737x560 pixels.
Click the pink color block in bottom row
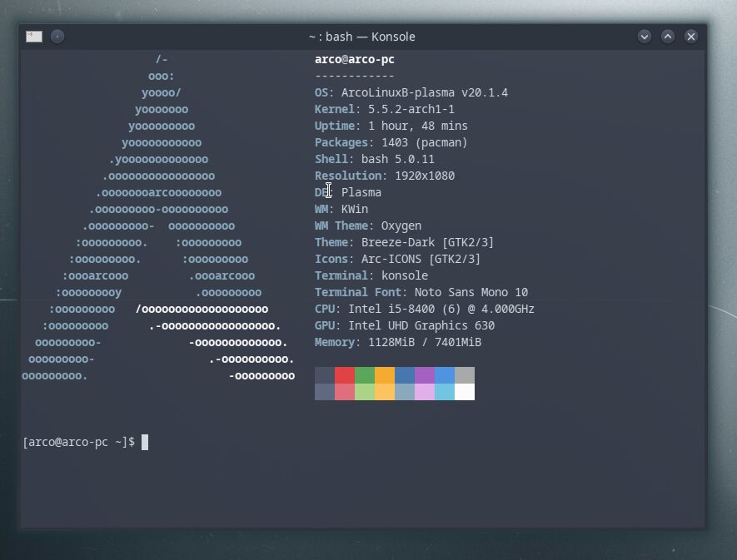pos(425,392)
